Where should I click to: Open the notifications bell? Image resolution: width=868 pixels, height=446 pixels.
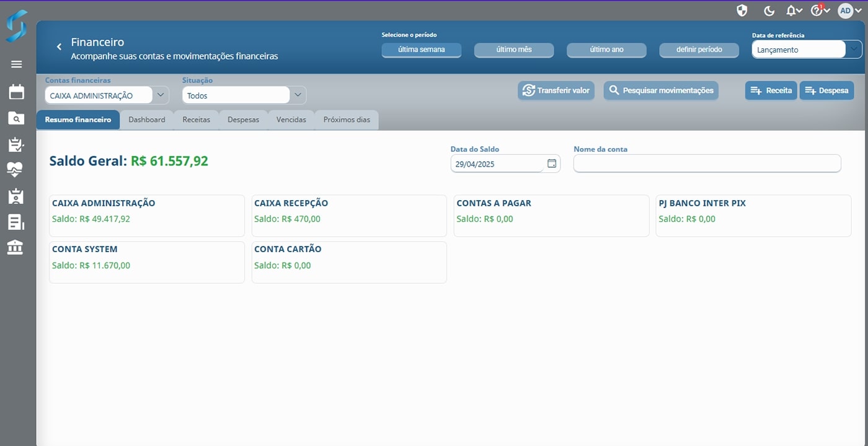(x=791, y=11)
